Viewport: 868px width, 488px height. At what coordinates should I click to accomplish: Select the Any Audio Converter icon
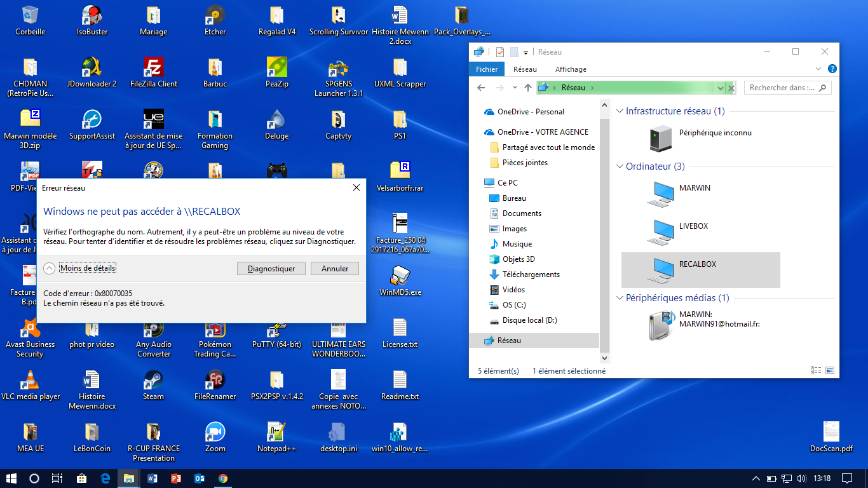154,338
